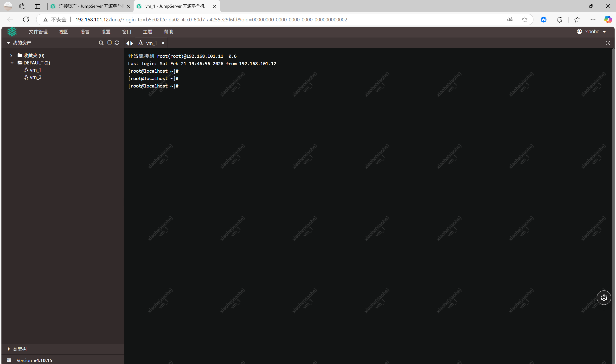616x364 pixels.
Task: Favorite this page with the star icon
Action: (x=525, y=20)
